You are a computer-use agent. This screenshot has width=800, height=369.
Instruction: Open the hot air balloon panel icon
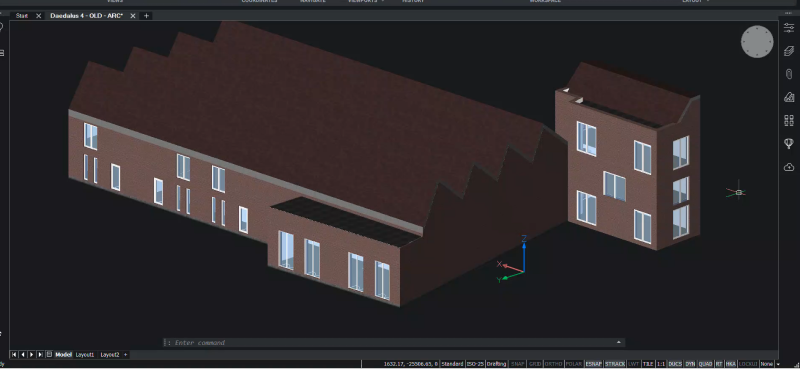[x=789, y=143]
